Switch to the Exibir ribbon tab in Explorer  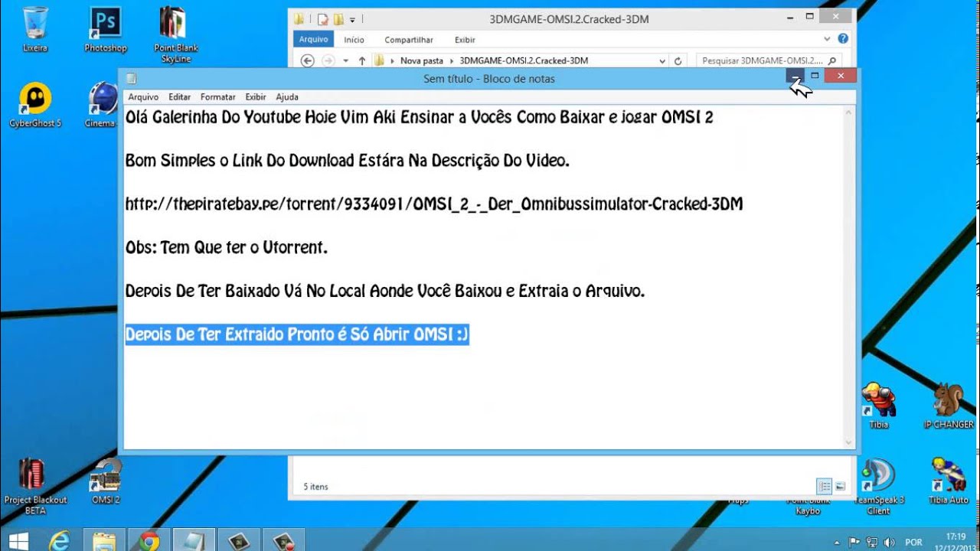click(465, 40)
